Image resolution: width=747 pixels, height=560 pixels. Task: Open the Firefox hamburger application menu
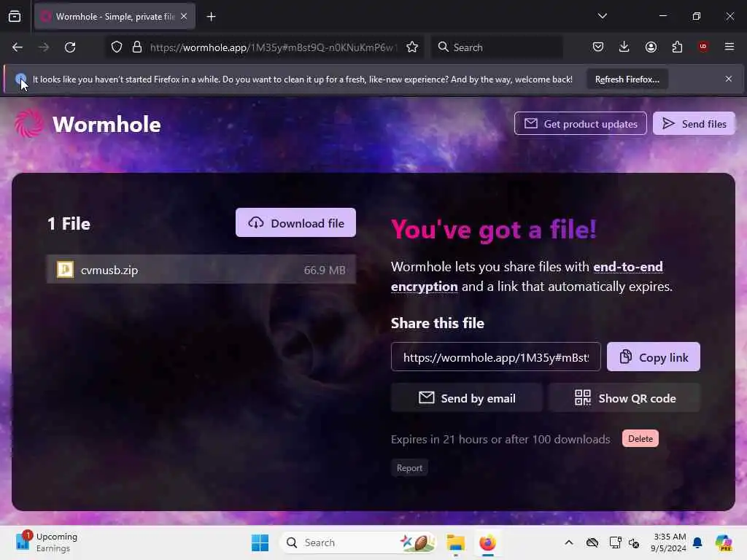729,47
